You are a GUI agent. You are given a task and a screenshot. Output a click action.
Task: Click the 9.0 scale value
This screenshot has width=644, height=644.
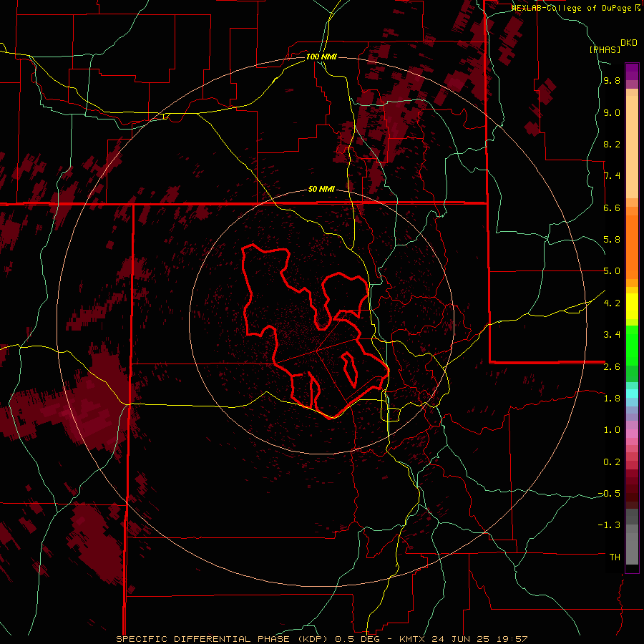coord(612,113)
